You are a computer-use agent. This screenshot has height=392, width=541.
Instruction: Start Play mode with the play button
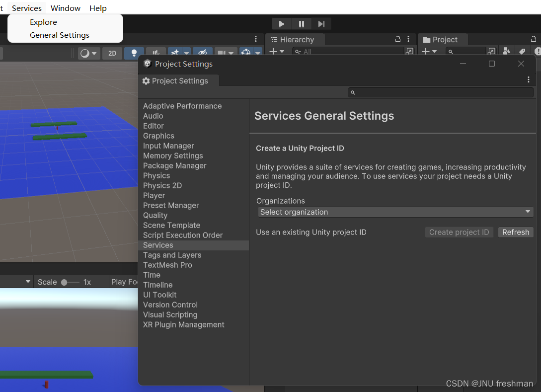[x=282, y=24]
